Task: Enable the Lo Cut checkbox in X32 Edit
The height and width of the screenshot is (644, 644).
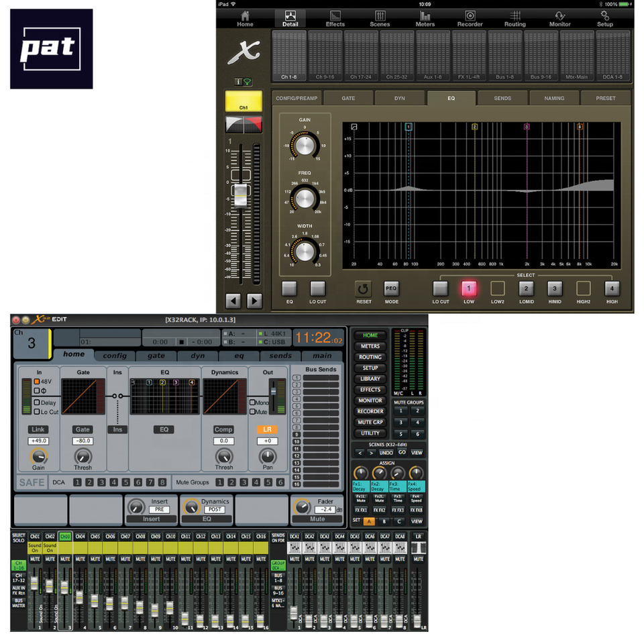Action: (36, 411)
